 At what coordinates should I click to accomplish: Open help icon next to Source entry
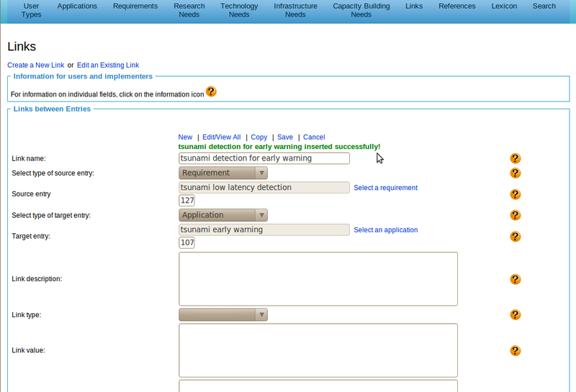pos(515,194)
